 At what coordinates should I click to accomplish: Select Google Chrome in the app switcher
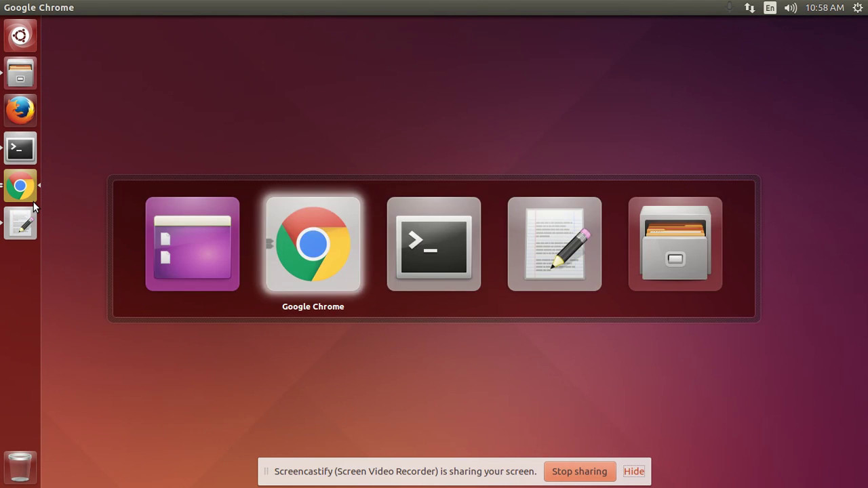pyautogui.click(x=313, y=244)
